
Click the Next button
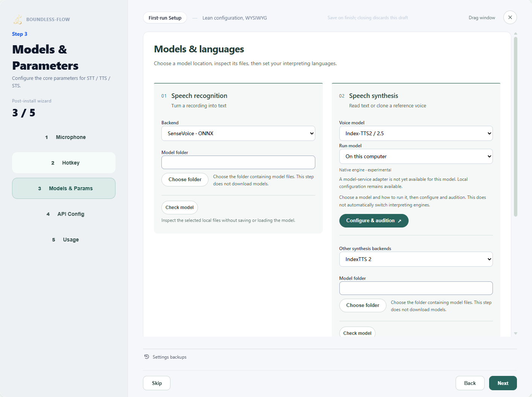point(503,383)
